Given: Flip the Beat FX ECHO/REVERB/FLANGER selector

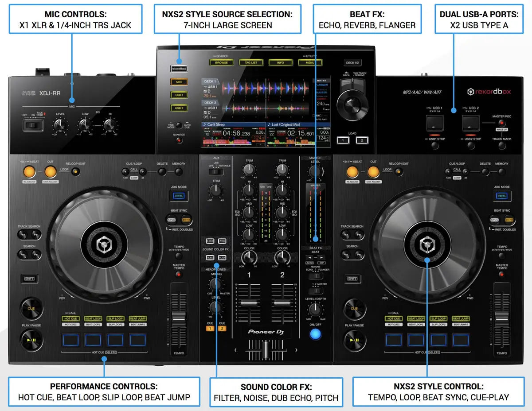Looking at the screenshot, I should tap(315, 275).
